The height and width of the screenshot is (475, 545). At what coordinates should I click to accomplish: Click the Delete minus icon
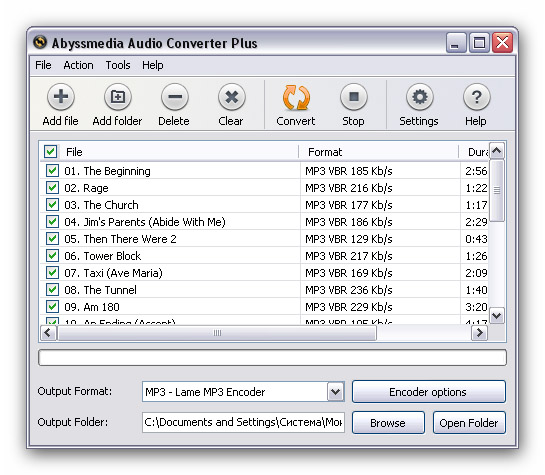tap(174, 97)
